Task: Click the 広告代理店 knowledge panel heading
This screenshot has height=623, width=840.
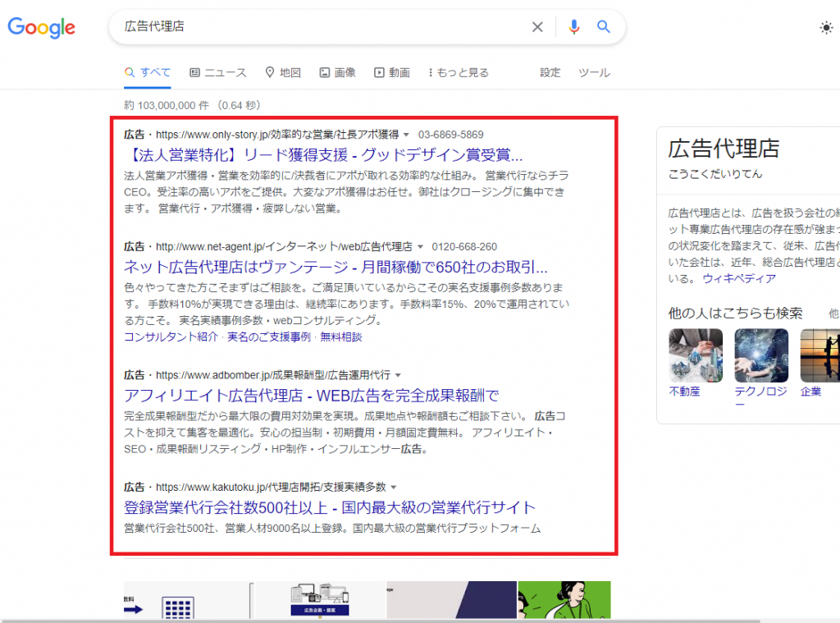Action: tap(724, 149)
